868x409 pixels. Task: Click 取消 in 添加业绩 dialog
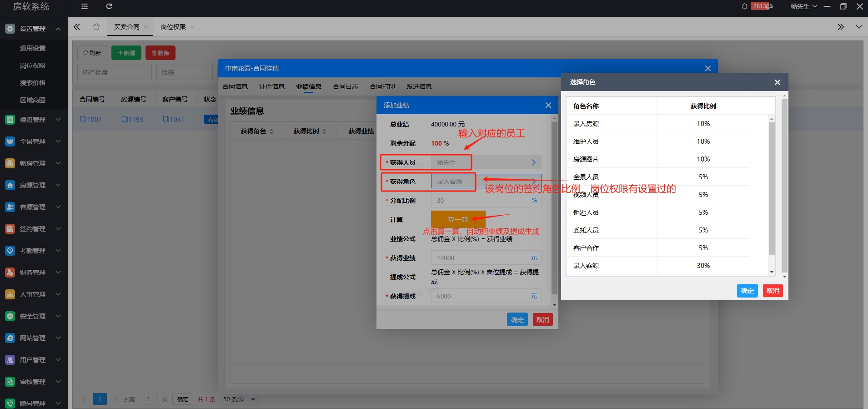click(543, 320)
